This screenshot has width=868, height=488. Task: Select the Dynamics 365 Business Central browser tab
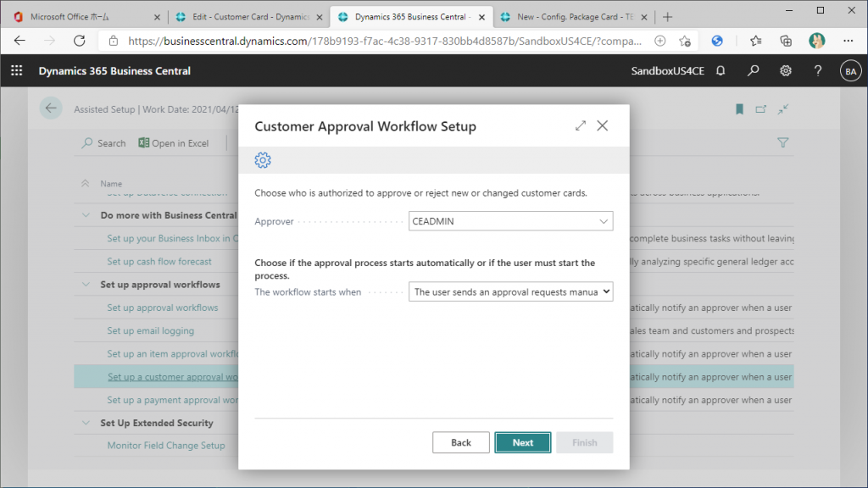[x=413, y=17]
